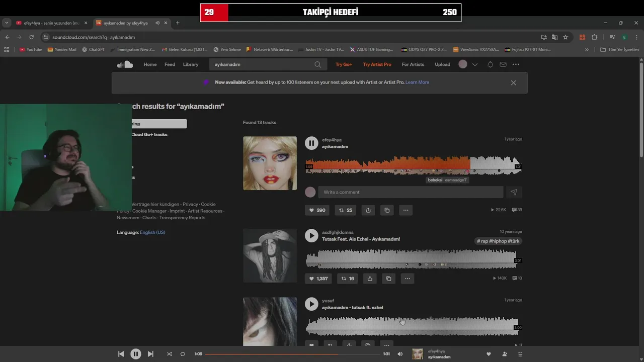Open the header more options ellipsis
Image resolution: width=644 pixels, height=362 pixels.
[516, 64]
